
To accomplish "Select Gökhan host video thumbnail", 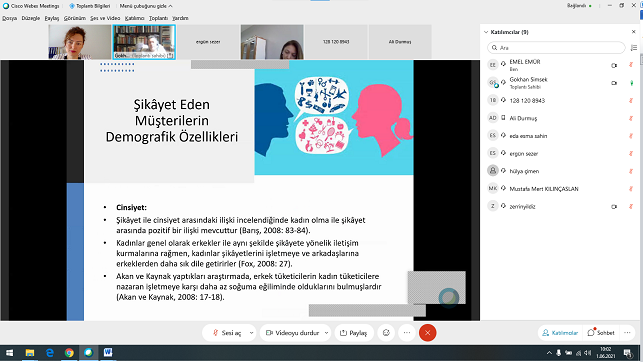I will (x=144, y=42).
